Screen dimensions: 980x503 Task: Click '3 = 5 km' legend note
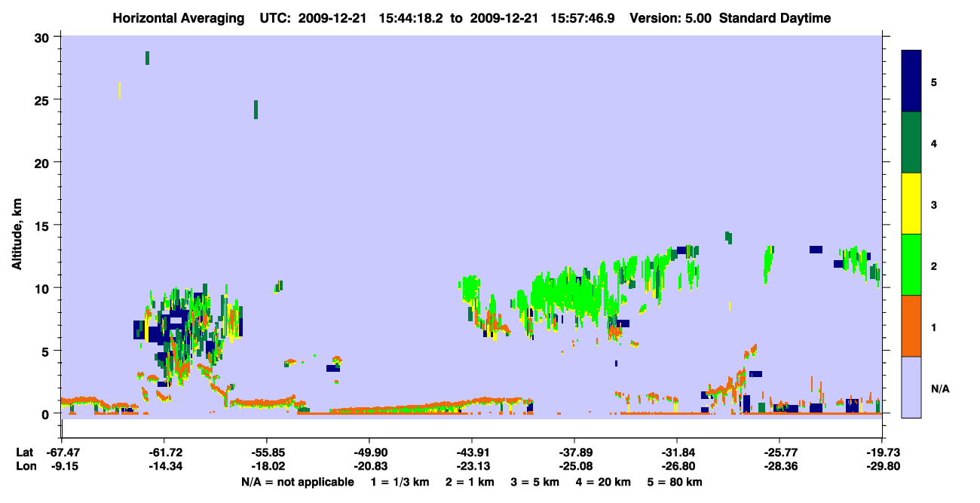[534, 482]
